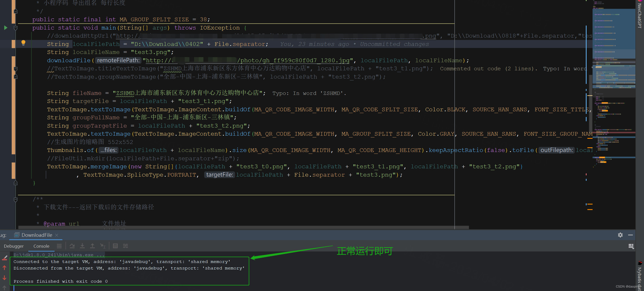
Task: Open the Evaluate Expression calculator icon
Action: click(115, 246)
